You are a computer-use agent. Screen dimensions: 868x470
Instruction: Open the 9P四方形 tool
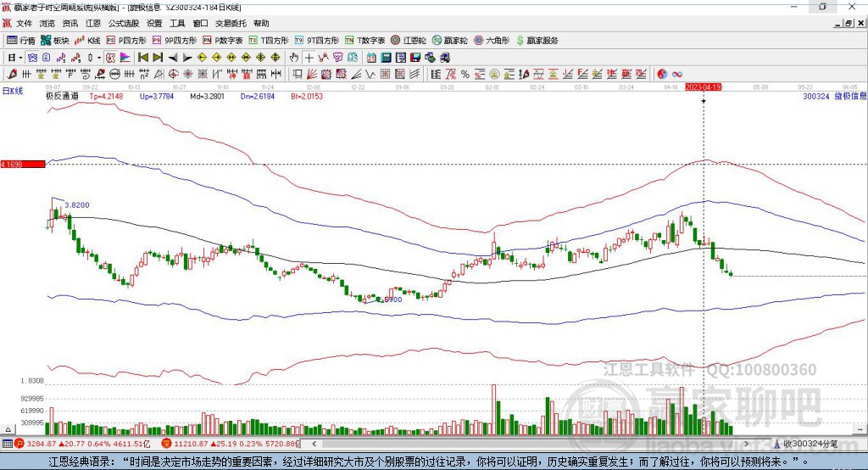click(175, 41)
